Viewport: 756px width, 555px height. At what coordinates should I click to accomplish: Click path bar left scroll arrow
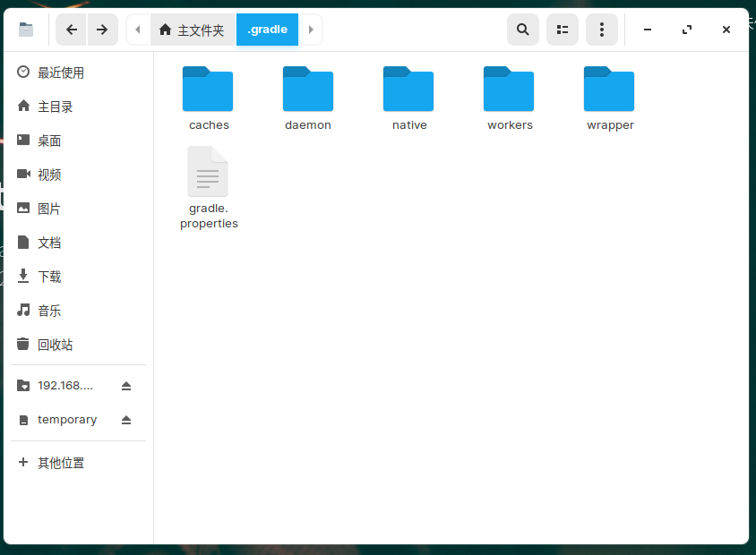(x=138, y=30)
